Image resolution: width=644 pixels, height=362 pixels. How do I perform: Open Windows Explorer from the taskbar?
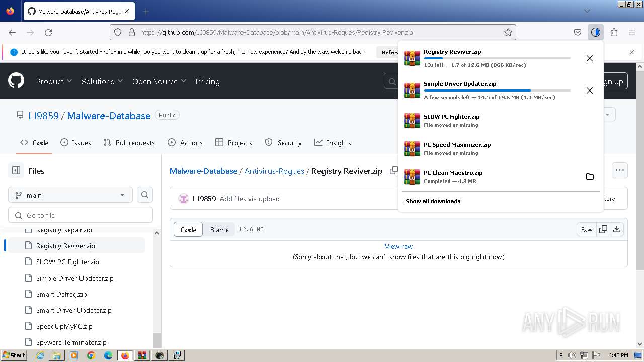pos(57,355)
